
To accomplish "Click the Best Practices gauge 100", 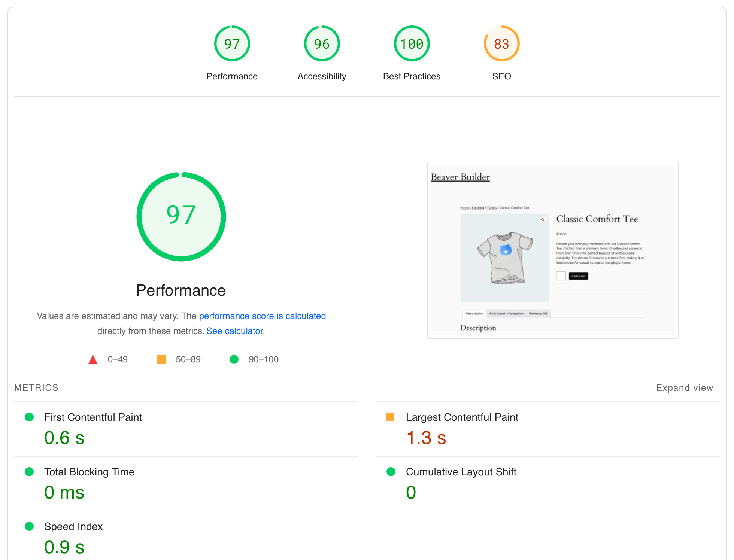I will click(412, 44).
